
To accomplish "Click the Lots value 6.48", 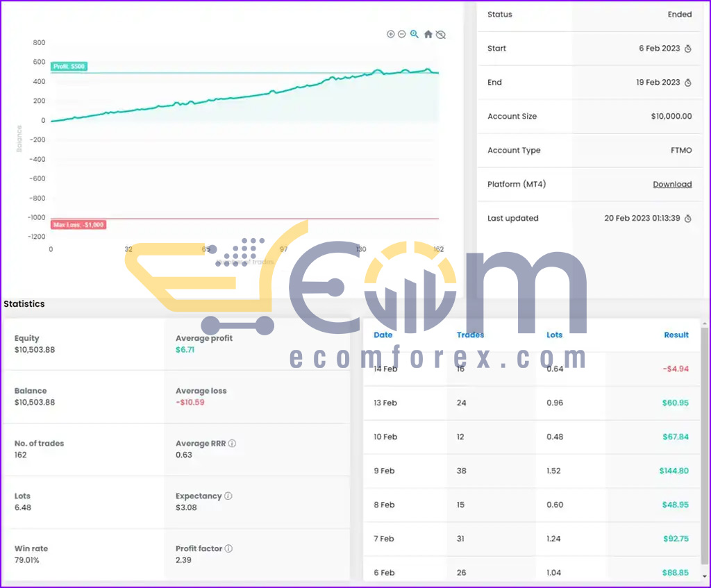I will click(x=23, y=507).
